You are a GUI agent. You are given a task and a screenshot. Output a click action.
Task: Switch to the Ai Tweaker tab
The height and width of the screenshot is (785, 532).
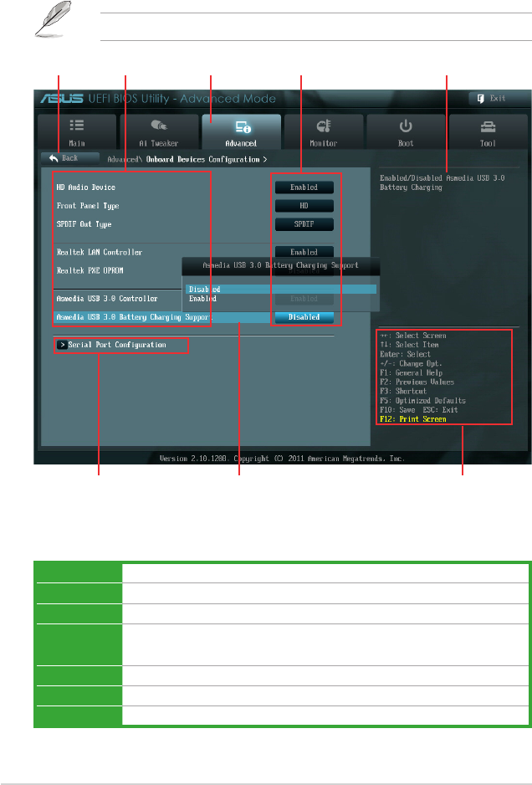[x=159, y=132]
